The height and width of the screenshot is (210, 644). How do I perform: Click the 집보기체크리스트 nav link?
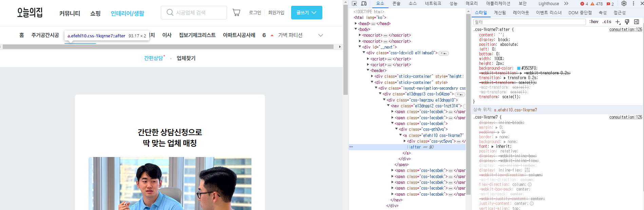[x=197, y=35]
